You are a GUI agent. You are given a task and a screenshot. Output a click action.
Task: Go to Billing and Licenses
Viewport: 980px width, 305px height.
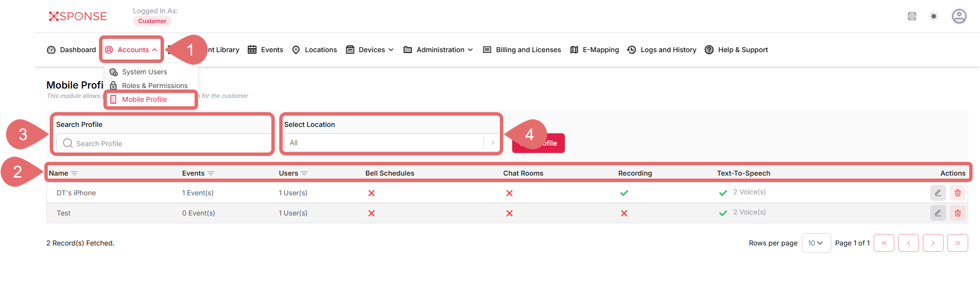tap(528, 50)
